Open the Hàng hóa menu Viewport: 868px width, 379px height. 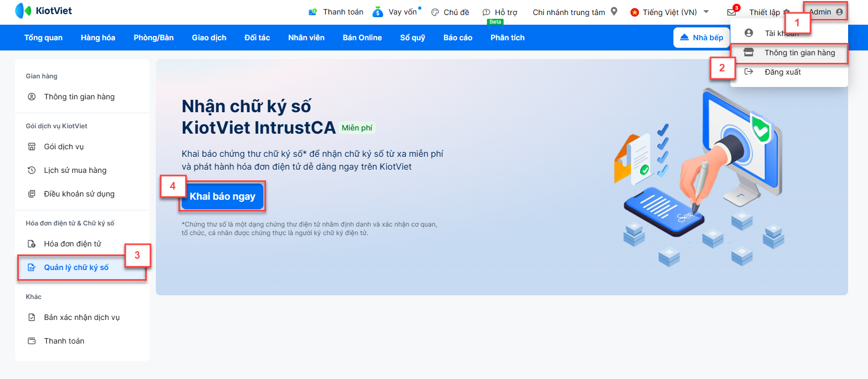pos(98,38)
